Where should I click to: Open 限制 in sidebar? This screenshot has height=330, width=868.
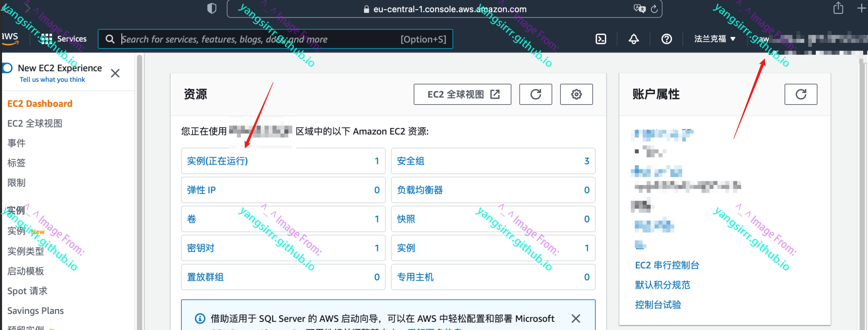pyautogui.click(x=17, y=183)
